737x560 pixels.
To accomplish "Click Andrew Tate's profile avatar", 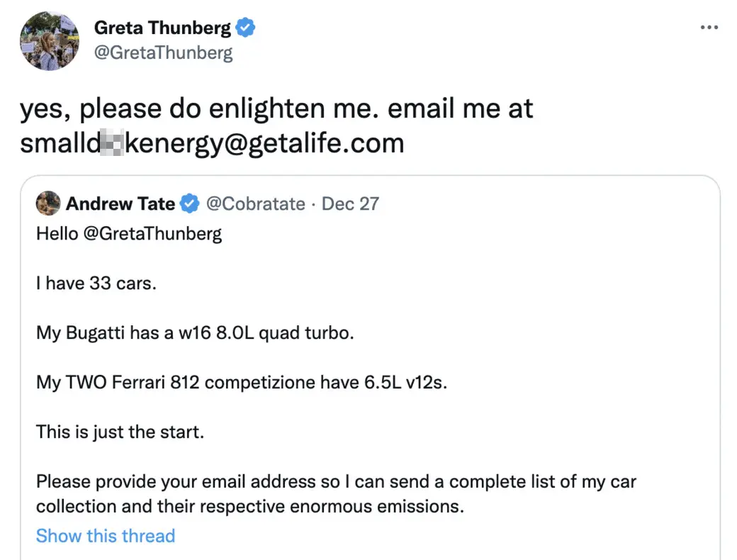I will 47,203.
